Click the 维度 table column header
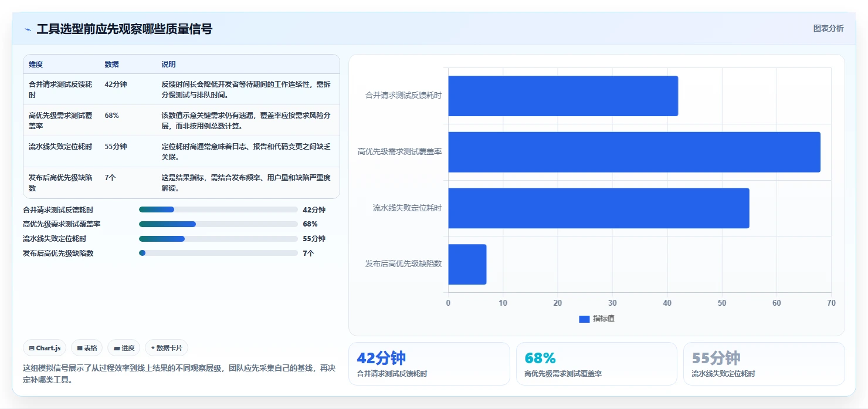The height and width of the screenshot is (409, 868). (x=36, y=65)
